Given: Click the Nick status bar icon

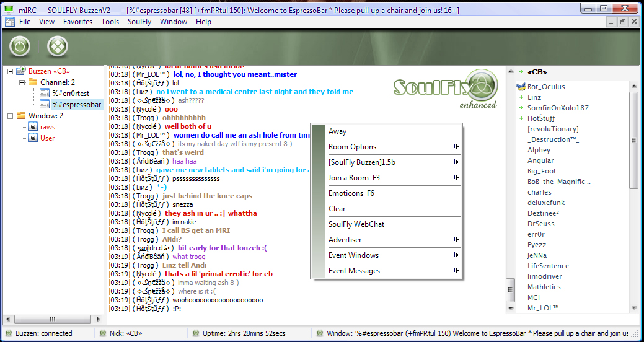Looking at the screenshot, I should click(103, 333).
